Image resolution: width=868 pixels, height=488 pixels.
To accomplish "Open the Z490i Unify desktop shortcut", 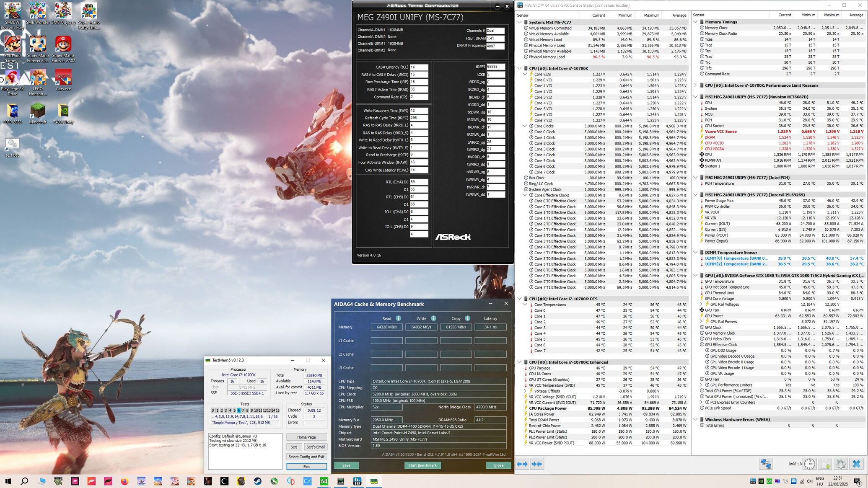I will click(x=63, y=114).
